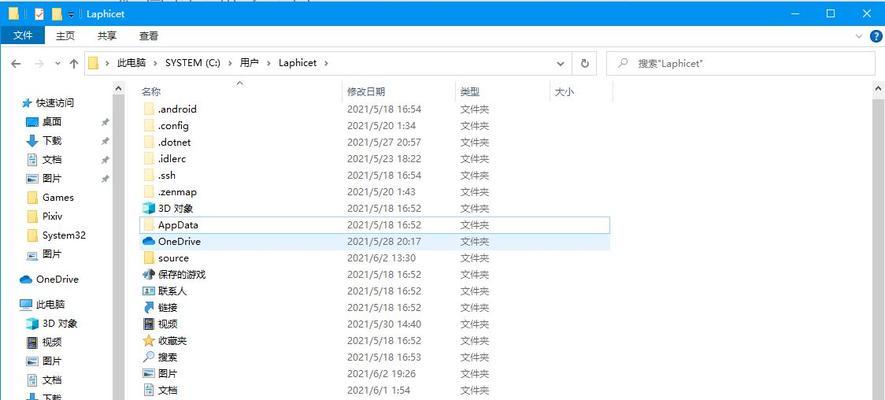Expand the chevron before 此电脑 in address bar

[x=107, y=63]
